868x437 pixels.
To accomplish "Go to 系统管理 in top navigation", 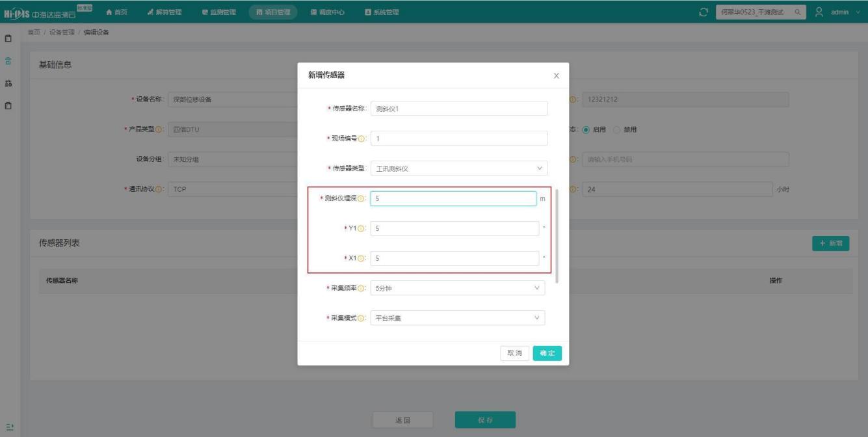I will [x=381, y=12].
